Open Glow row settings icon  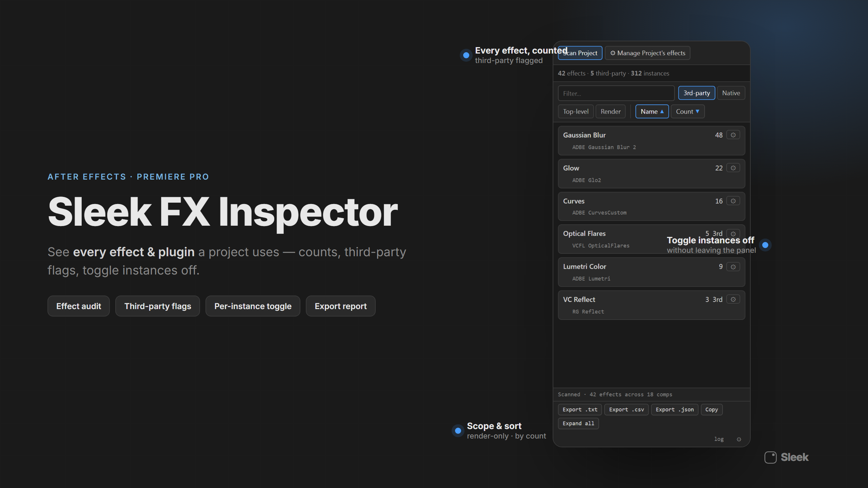[x=733, y=168]
